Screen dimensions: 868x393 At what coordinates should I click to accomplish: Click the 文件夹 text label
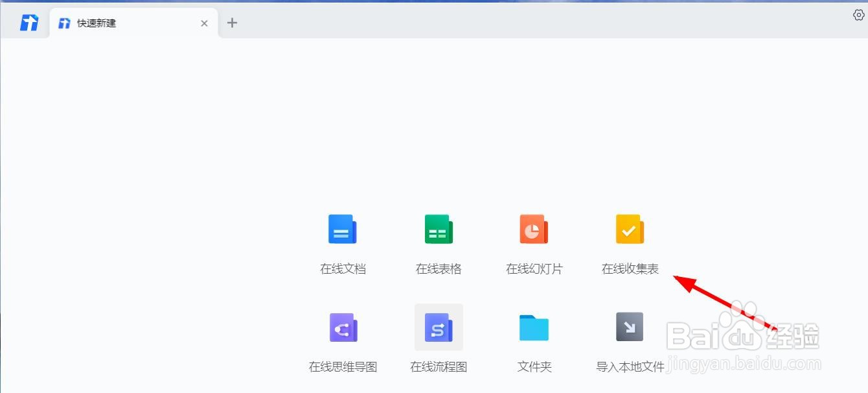pos(534,366)
